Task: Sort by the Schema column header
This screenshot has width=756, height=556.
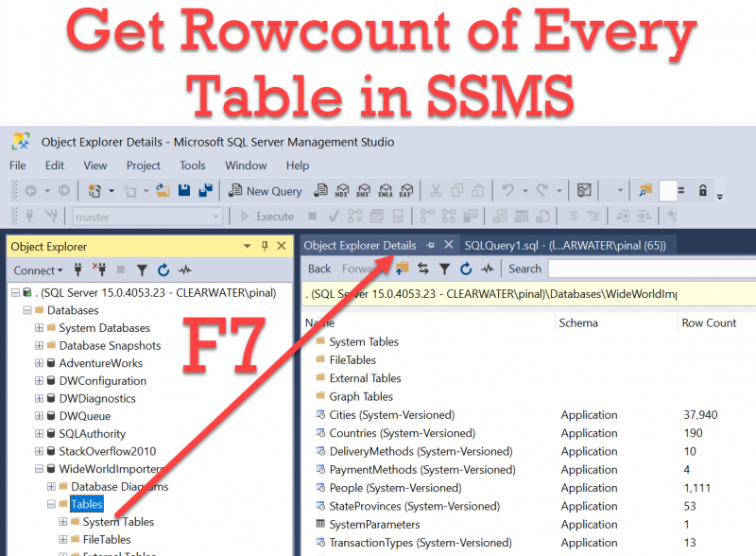Action: pyautogui.click(x=578, y=322)
